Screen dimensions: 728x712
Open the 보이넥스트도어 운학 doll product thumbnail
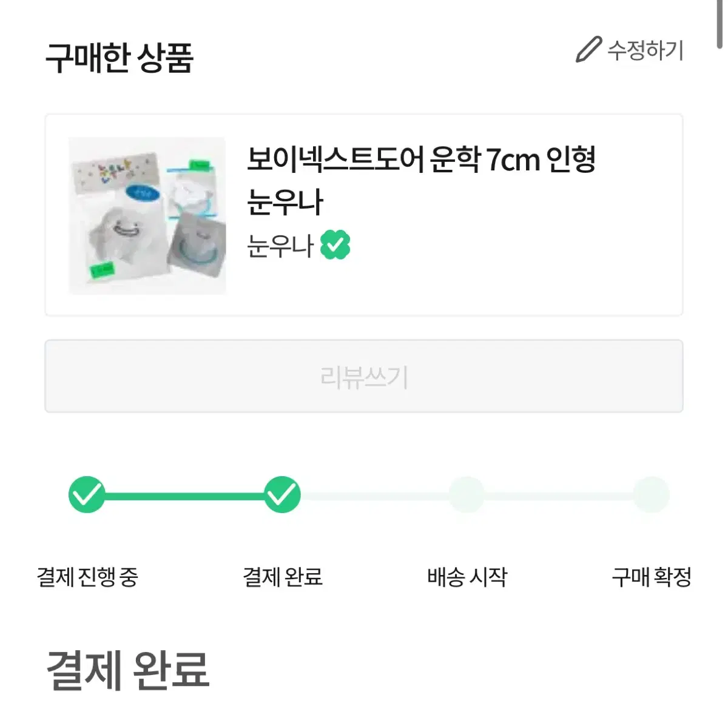[147, 215]
